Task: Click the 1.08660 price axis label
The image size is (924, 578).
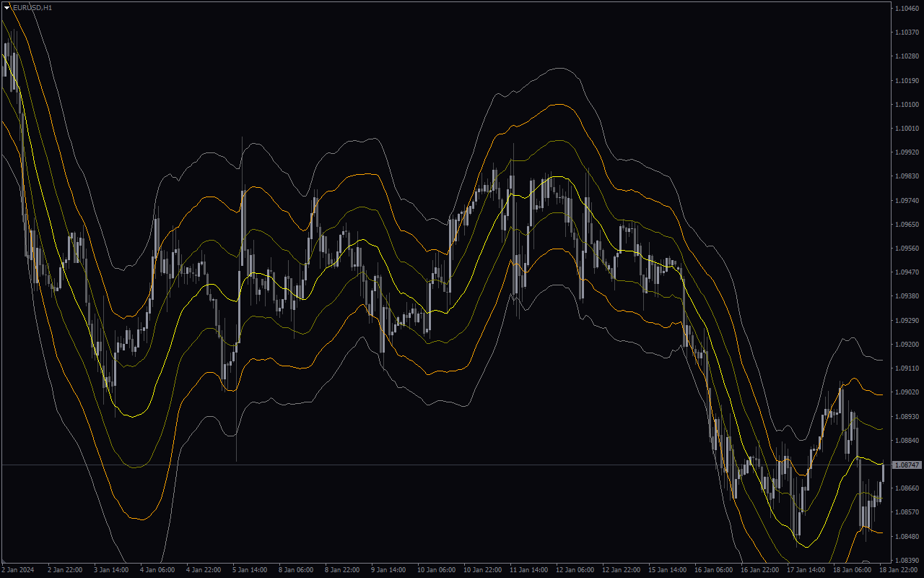Action: point(907,488)
